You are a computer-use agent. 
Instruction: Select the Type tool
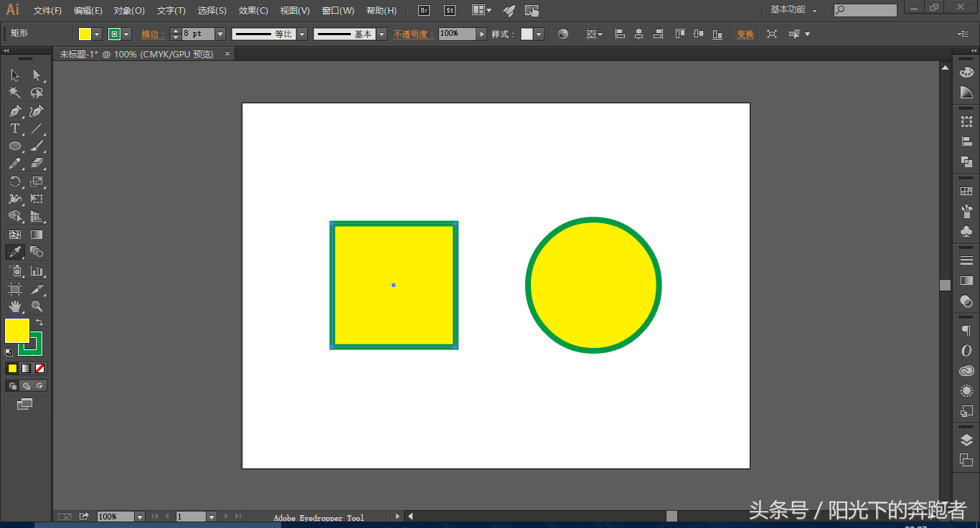point(14,128)
